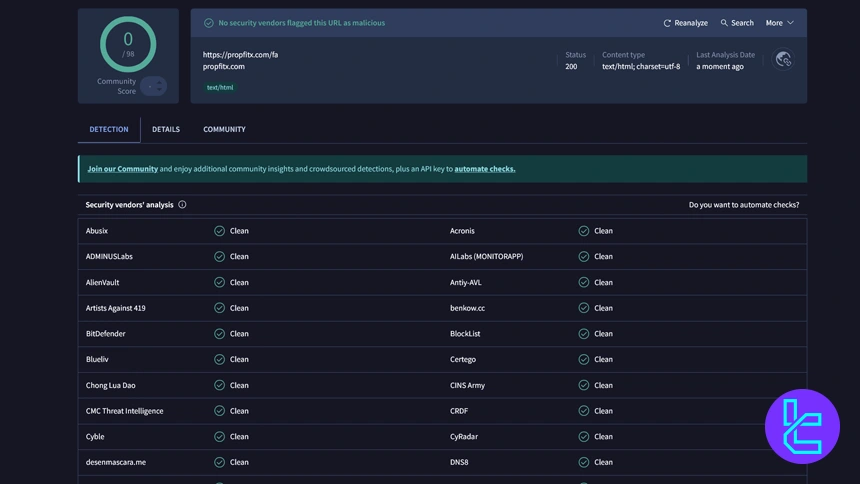860x484 pixels.
Task: Select the URL https://propfitx.com/fa
Action: 240,55
